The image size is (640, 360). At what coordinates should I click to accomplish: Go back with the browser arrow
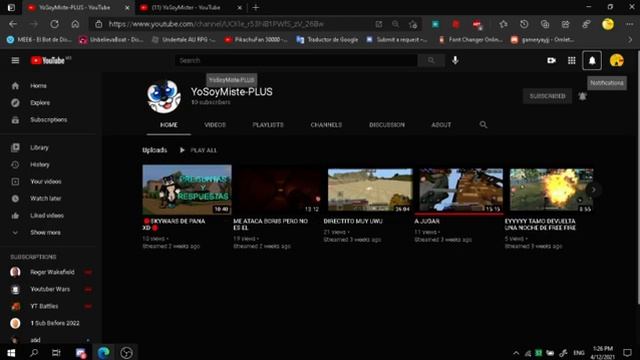(x=13, y=24)
